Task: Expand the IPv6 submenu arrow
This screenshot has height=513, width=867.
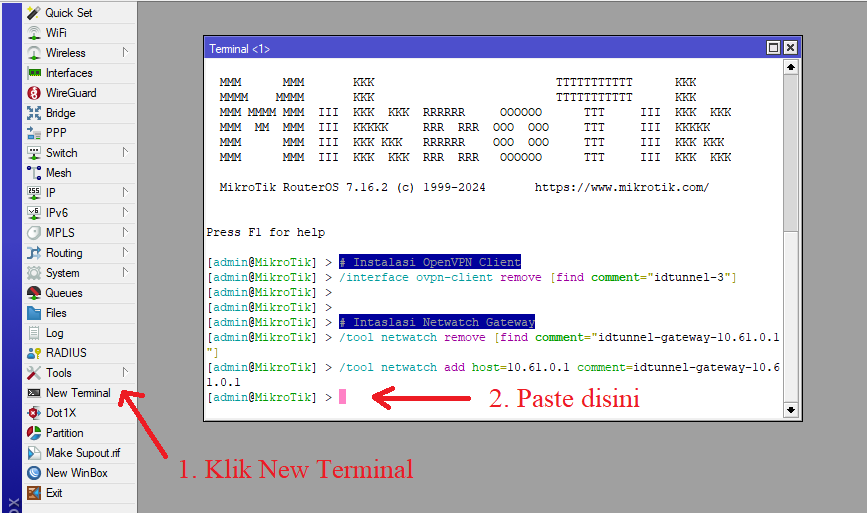Action: pos(126,212)
